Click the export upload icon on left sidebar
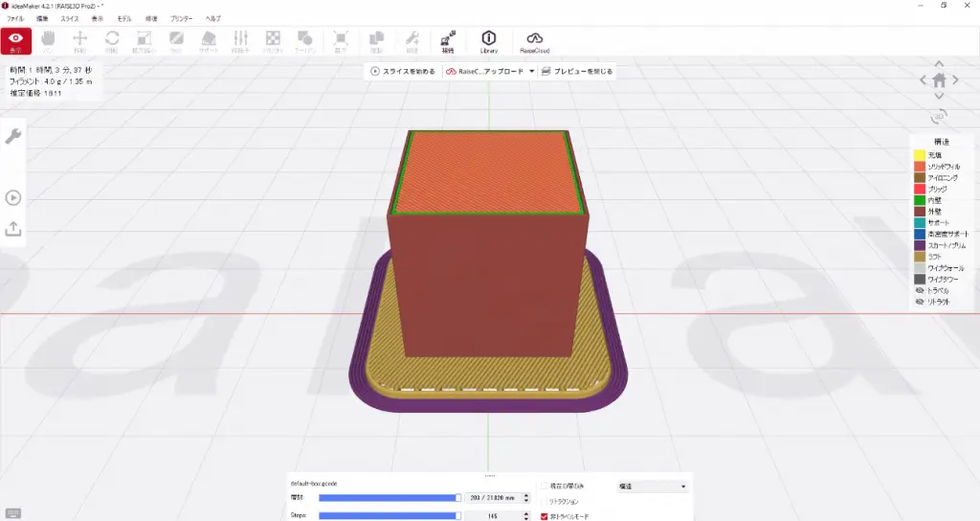 (x=13, y=229)
